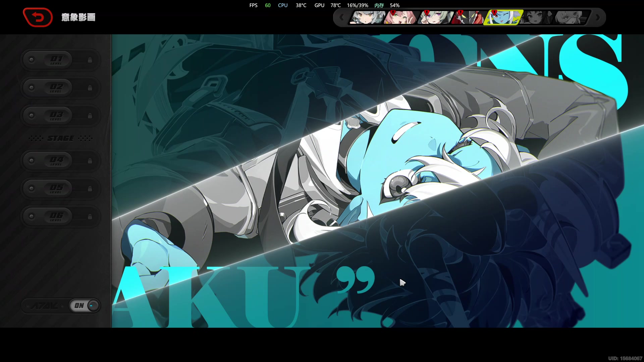Click the FPS label in the overlay
Image resolution: width=644 pixels, height=362 pixels.
point(253,5)
